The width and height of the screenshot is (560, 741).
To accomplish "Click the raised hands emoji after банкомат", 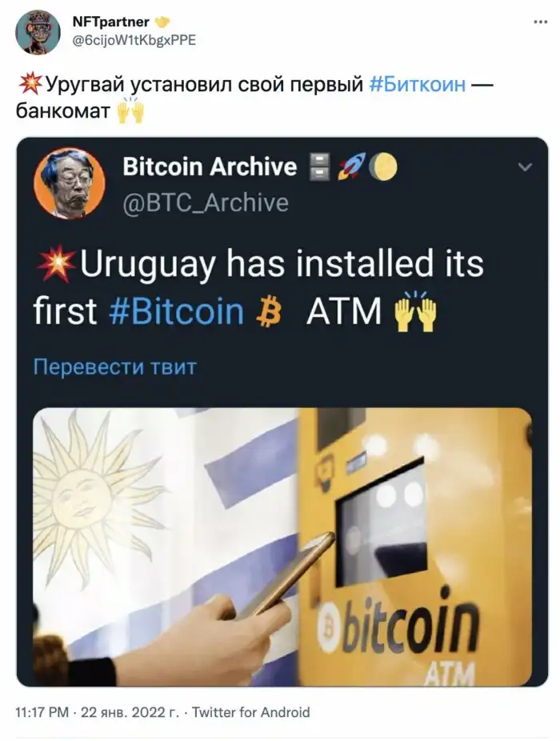I will (130, 110).
